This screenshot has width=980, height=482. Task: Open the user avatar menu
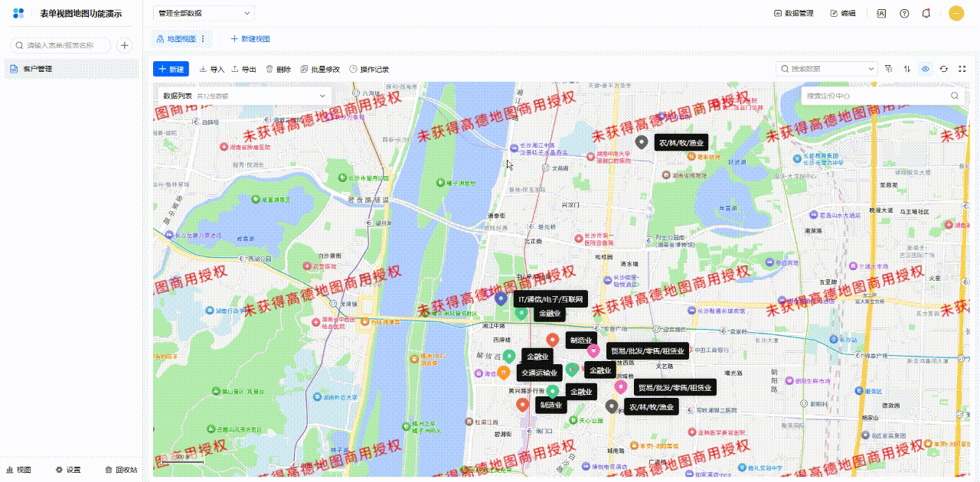pyautogui.click(x=956, y=13)
